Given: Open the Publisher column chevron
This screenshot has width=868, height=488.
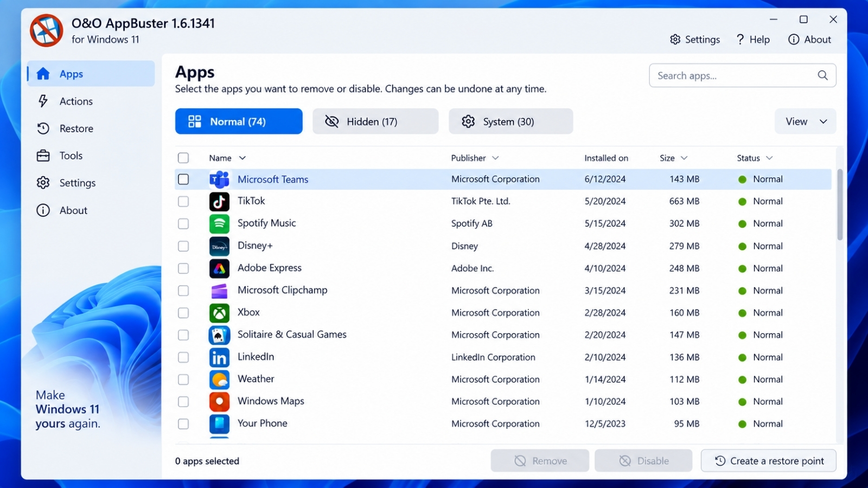Looking at the screenshot, I should (495, 158).
